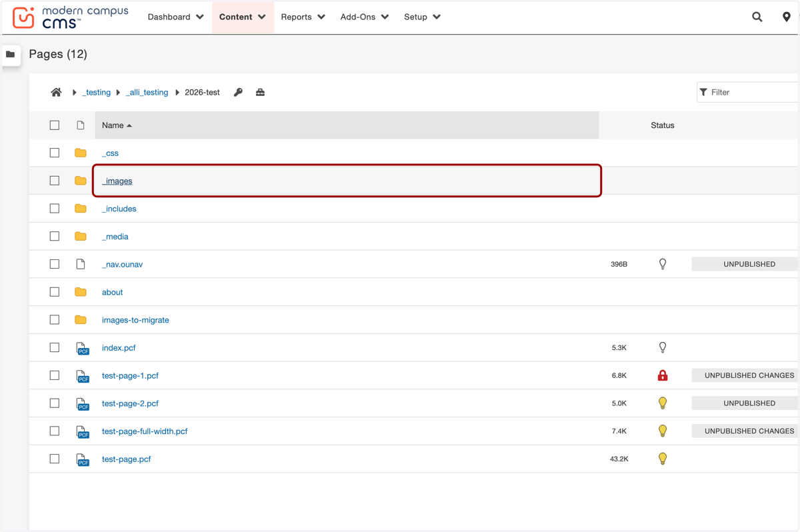Click the Filter input field
The image size is (800, 532).
tap(748, 92)
